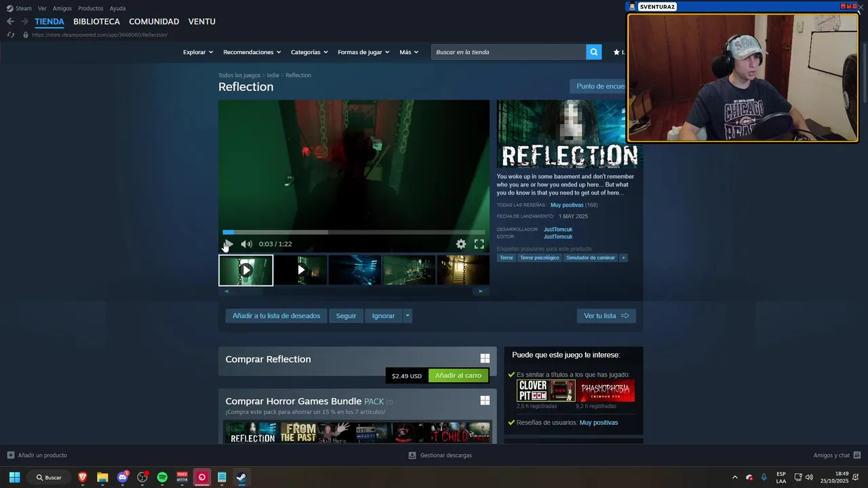
Task: Click the Ignorar button
Action: pyautogui.click(x=383, y=316)
